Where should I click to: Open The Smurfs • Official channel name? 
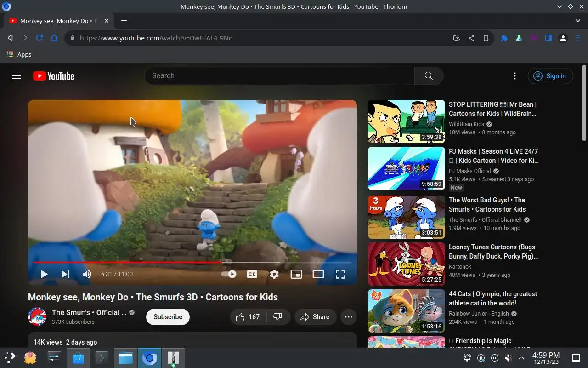click(89, 312)
